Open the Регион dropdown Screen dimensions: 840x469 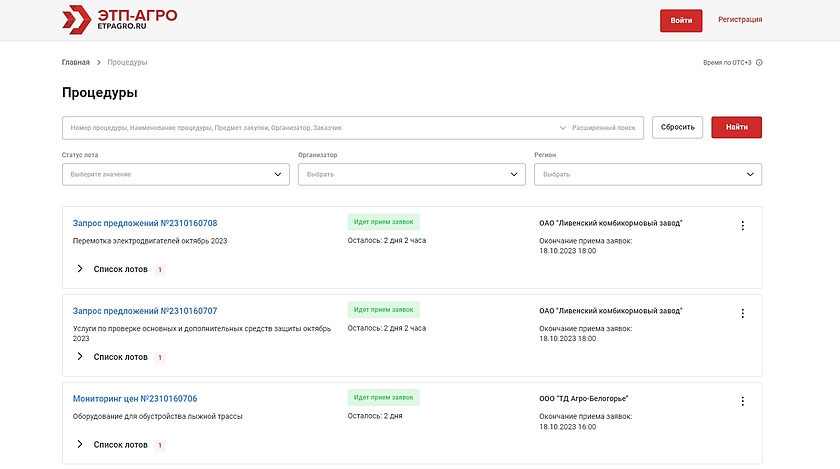click(x=648, y=174)
